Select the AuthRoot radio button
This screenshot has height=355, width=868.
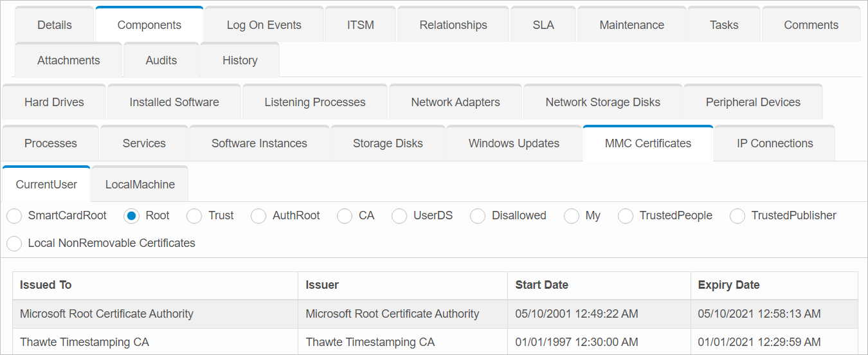coord(258,216)
